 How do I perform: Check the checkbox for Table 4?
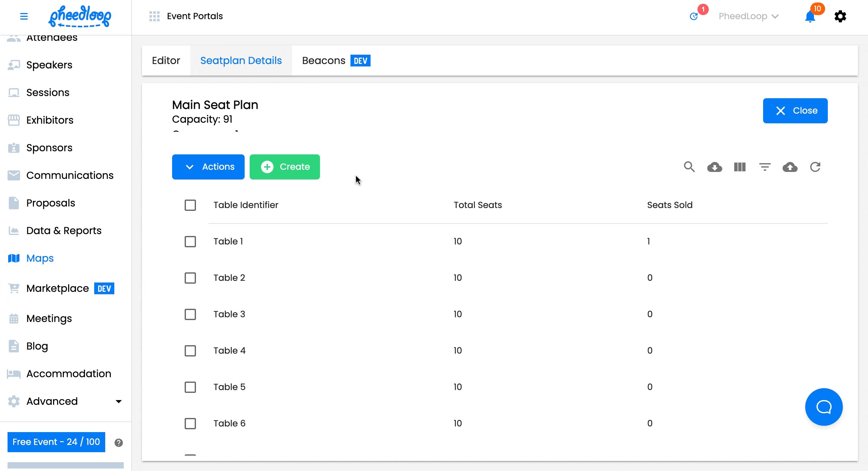pos(190,351)
